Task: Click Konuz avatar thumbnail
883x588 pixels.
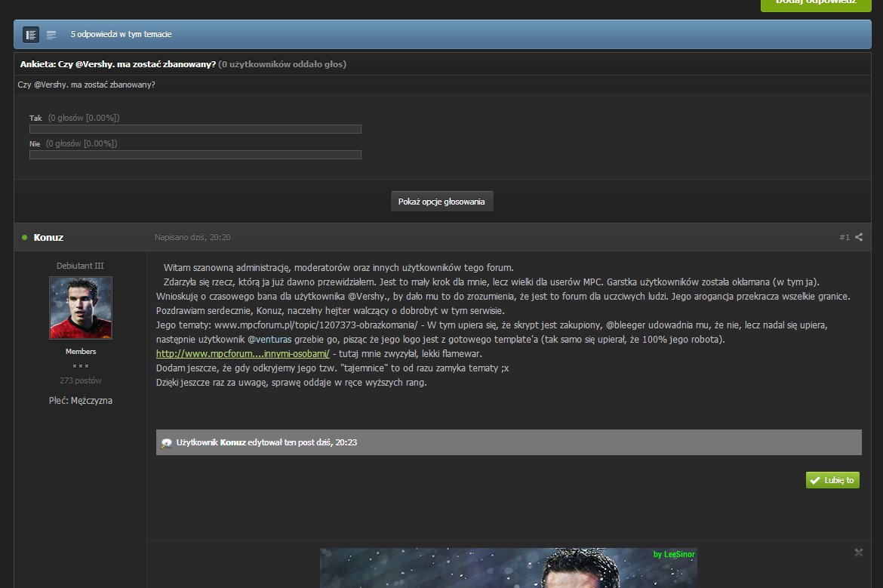Action: click(x=81, y=307)
